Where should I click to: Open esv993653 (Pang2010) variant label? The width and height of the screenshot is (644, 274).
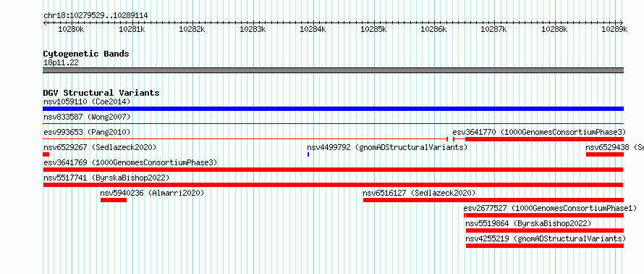(x=87, y=132)
